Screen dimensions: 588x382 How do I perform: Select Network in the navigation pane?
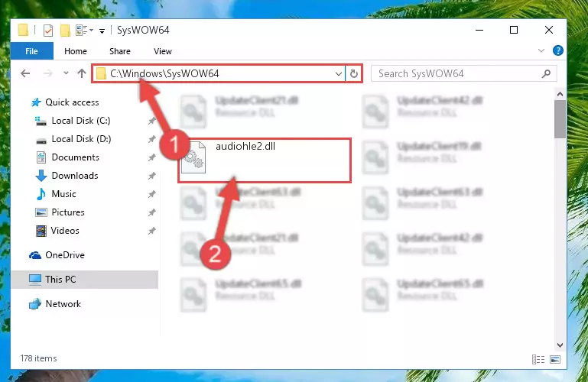(63, 304)
